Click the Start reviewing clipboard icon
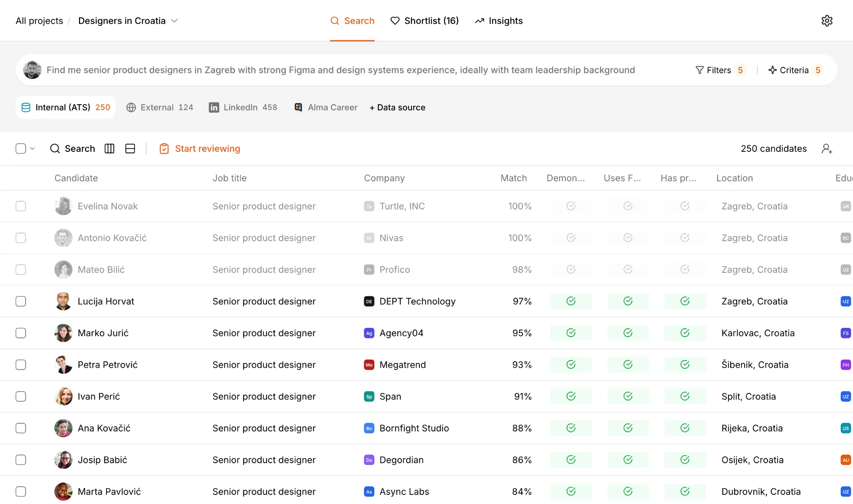 point(164,149)
